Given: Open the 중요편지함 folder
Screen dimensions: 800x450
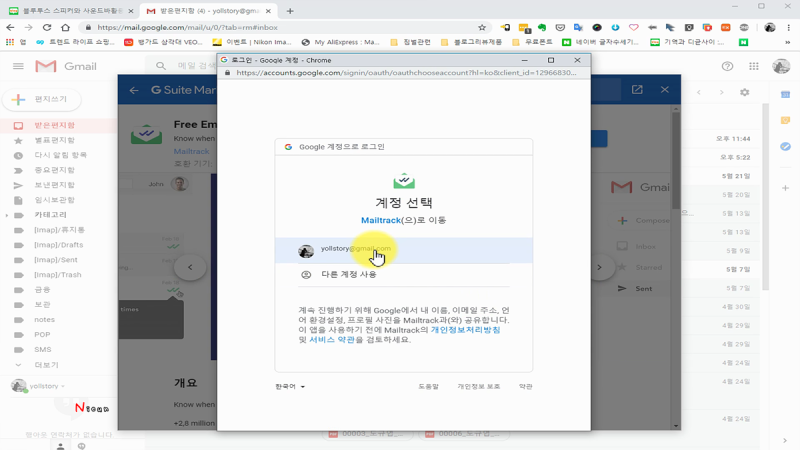Looking at the screenshot, I should coord(55,170).
